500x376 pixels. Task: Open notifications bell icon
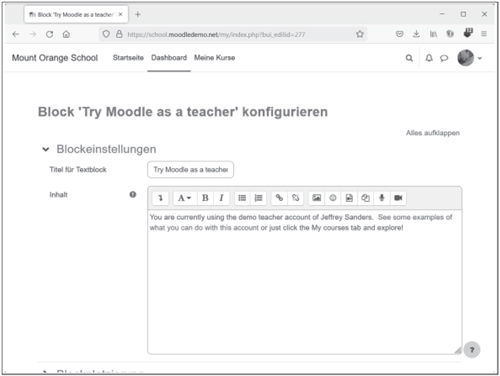click(429, 58)
